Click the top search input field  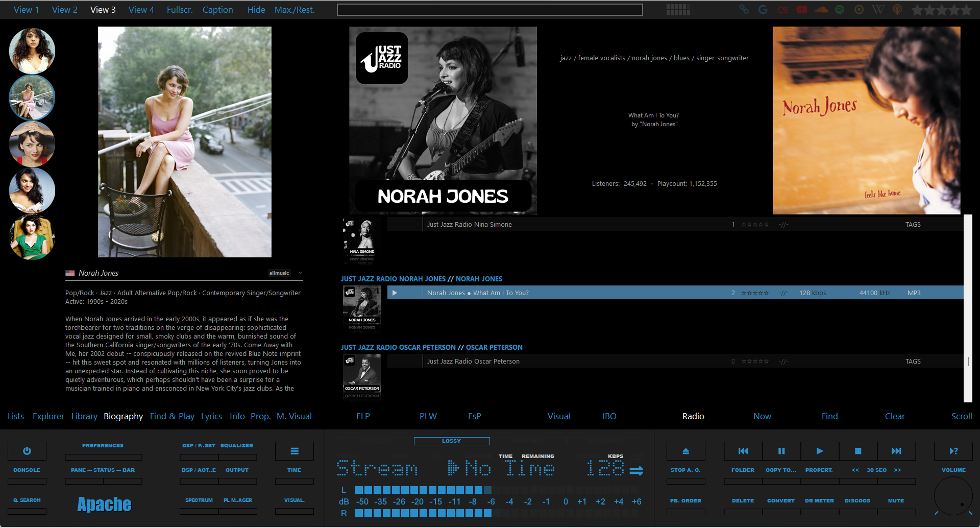[489, 10]
